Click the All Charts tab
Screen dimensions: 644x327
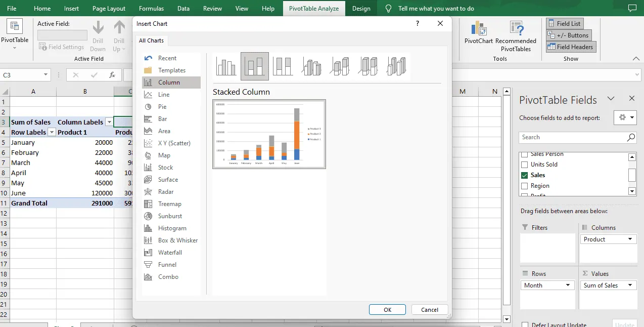coord(151,40)
